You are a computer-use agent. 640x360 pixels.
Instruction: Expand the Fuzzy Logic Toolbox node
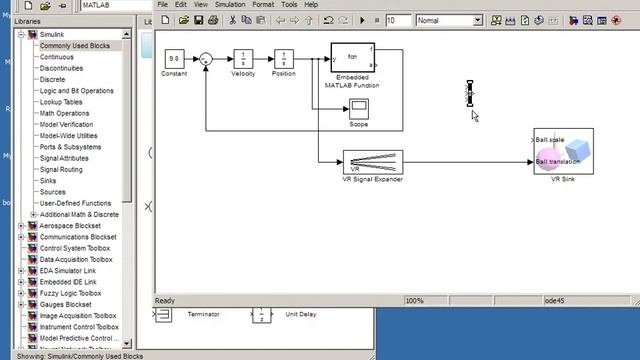coord(21,293)
